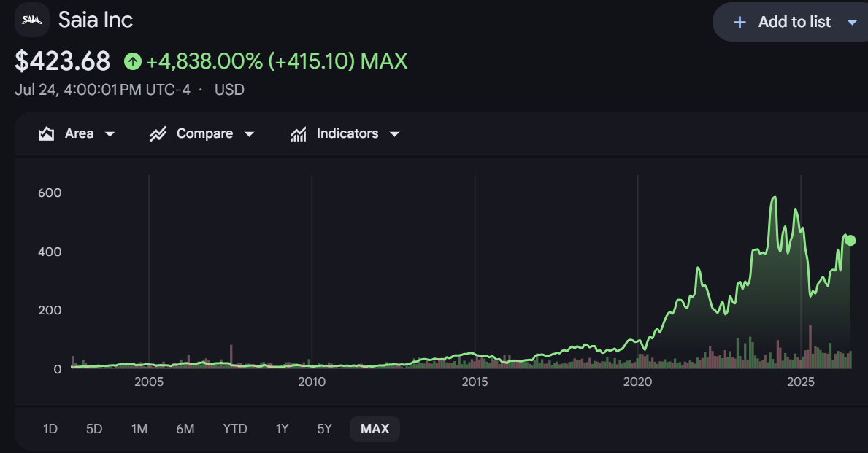
Task: Click the green up-arrow change icon
Action: (133, 61)
